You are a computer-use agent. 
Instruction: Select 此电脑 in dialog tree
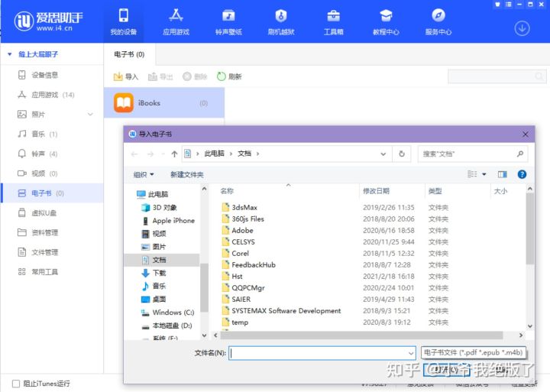click(152, 194)
